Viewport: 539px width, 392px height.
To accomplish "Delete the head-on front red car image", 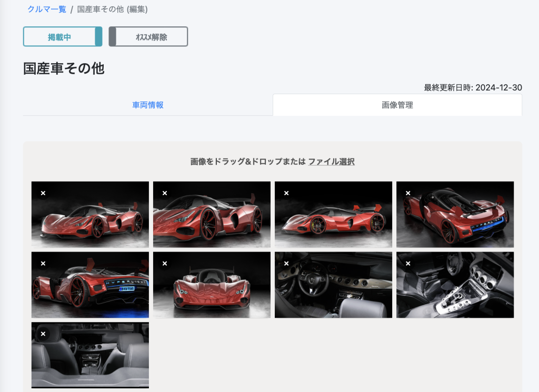I will click(165, 264).
